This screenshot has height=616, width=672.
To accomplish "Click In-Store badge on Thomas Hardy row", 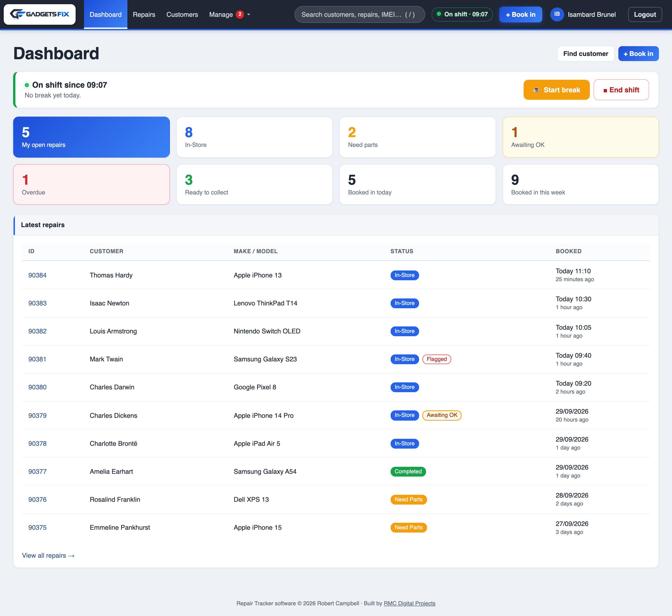I will coord(405,275).
